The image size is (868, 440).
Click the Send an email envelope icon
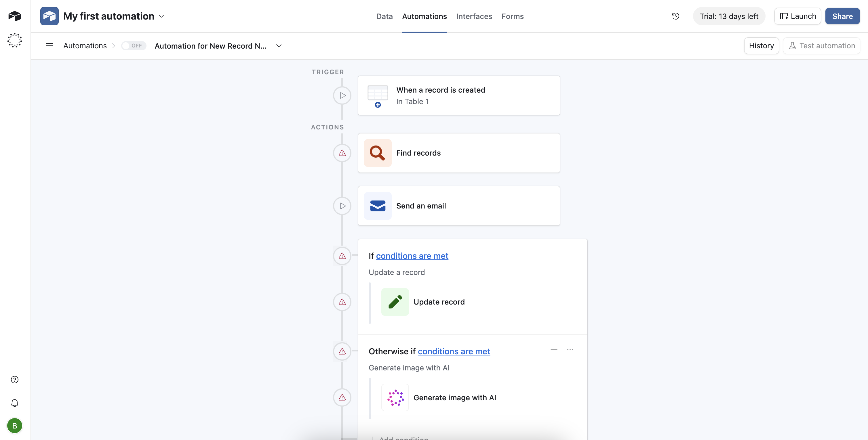pos(377,206)
